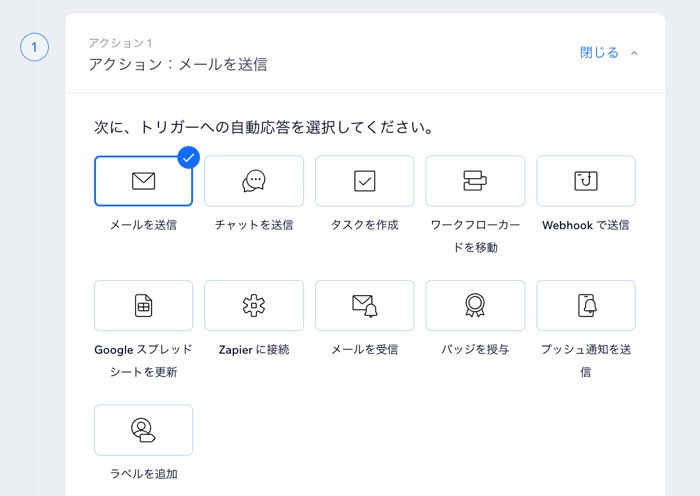Choose the Webhook で送信 icon card
The height and width of the screenshot is (496, 700).
(586, 181)
